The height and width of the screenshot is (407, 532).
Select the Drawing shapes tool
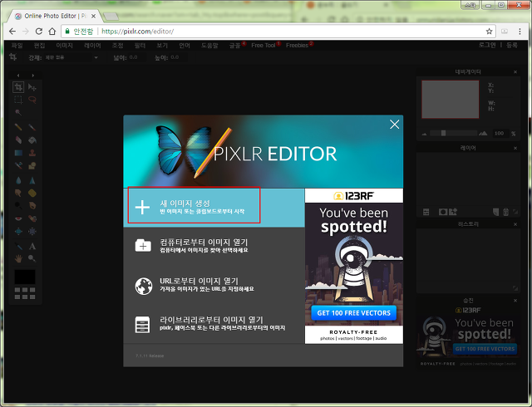[32, 165]
